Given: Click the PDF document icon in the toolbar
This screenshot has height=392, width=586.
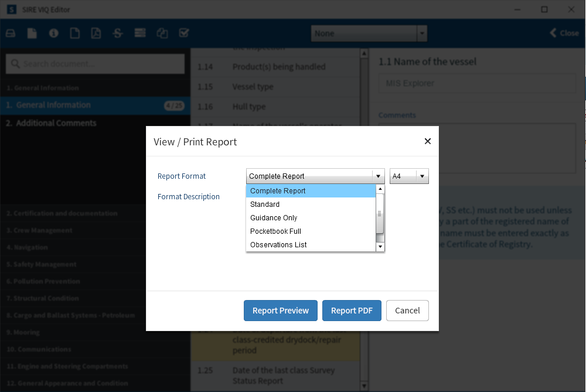Looking at the screenshot, I should 96,33.
